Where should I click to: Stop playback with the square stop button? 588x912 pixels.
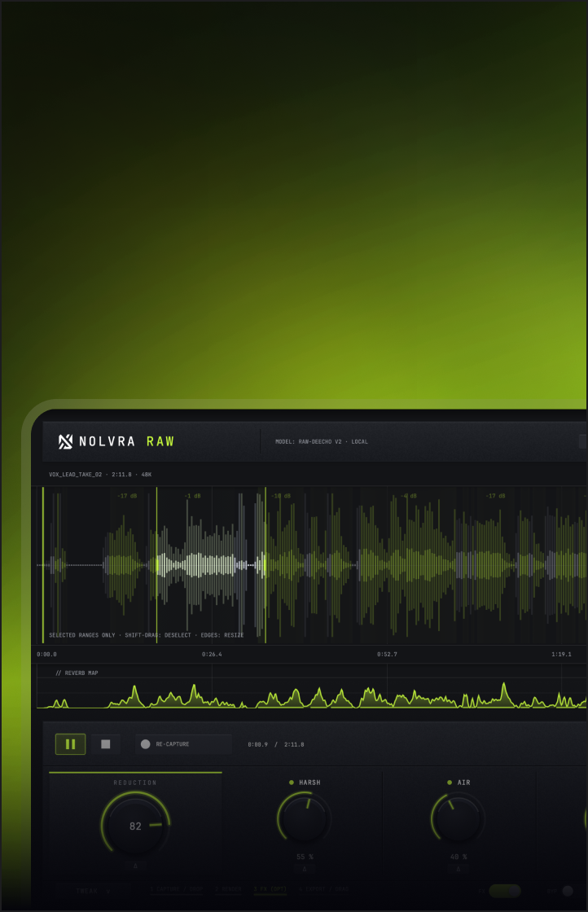(x=105, y=744)
